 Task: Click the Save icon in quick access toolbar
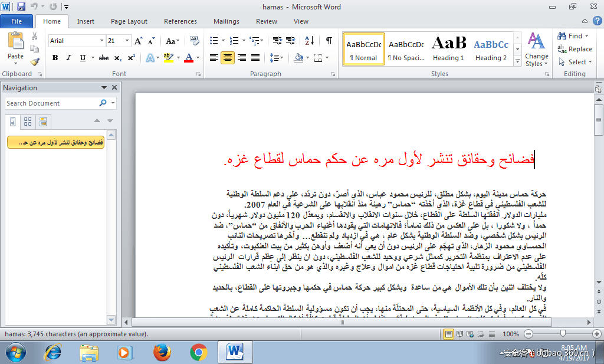tap(21, 6)
